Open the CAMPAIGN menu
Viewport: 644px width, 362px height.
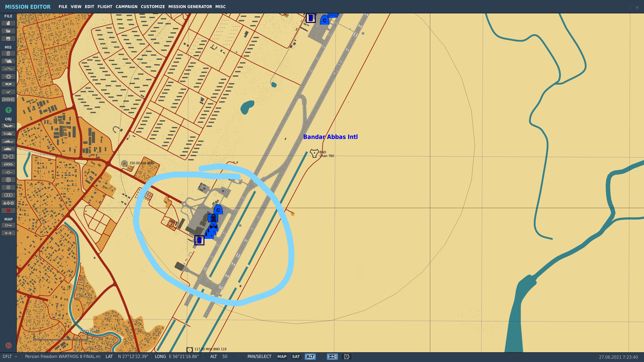[x=126, y=7]
